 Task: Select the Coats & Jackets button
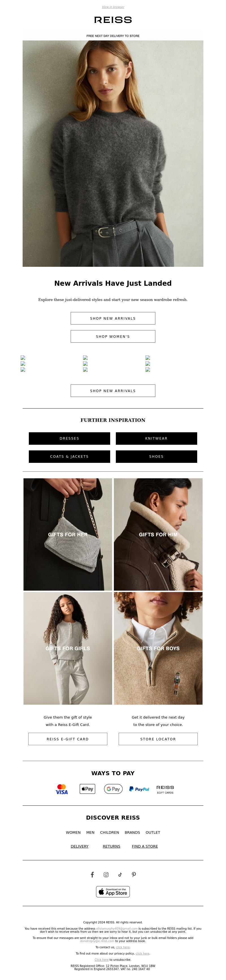[69, 457]
